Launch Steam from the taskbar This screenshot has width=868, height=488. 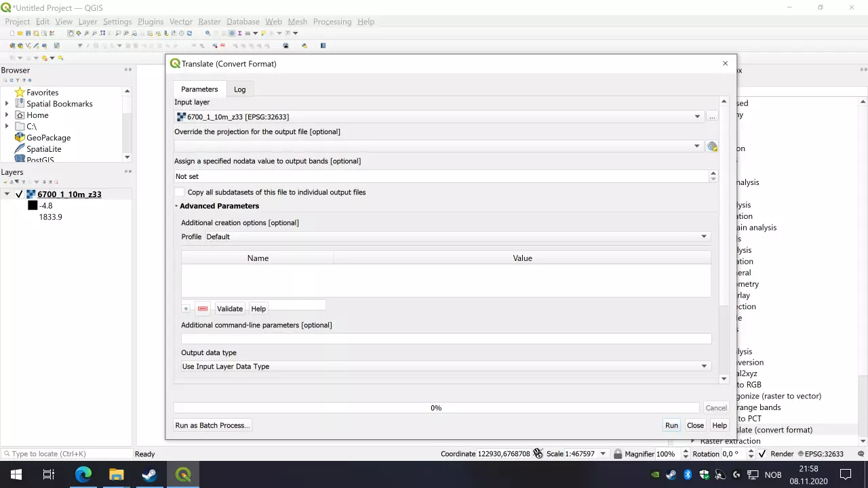click(150, 474)
